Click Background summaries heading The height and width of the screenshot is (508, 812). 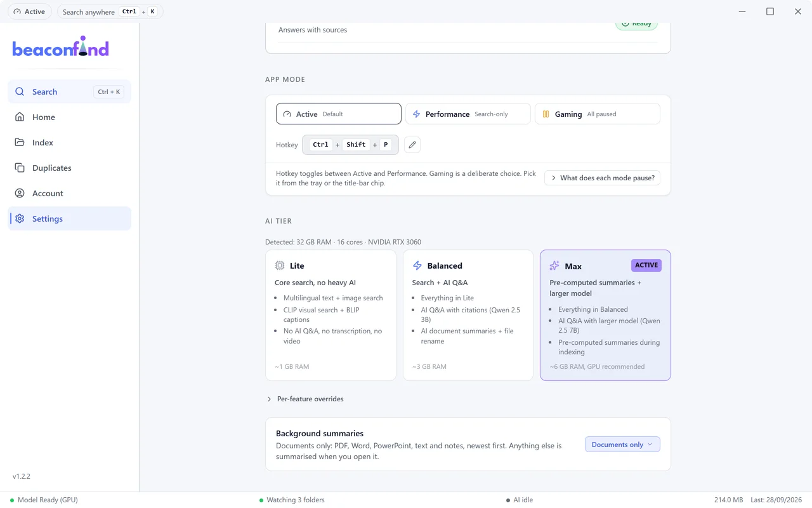(320, 434)
